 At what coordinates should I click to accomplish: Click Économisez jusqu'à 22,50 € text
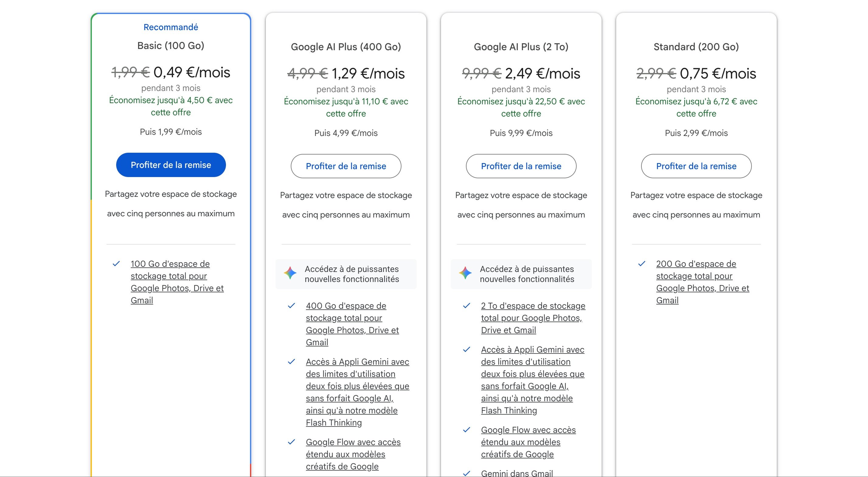[x=521, y=107]
